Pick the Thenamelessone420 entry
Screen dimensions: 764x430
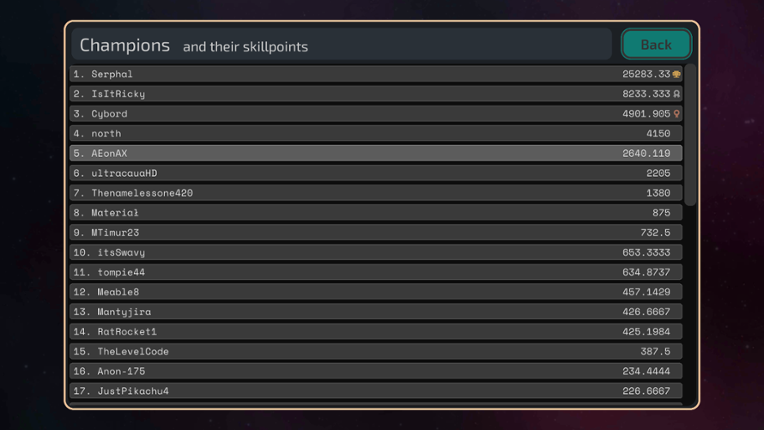[x=375, y=193]
